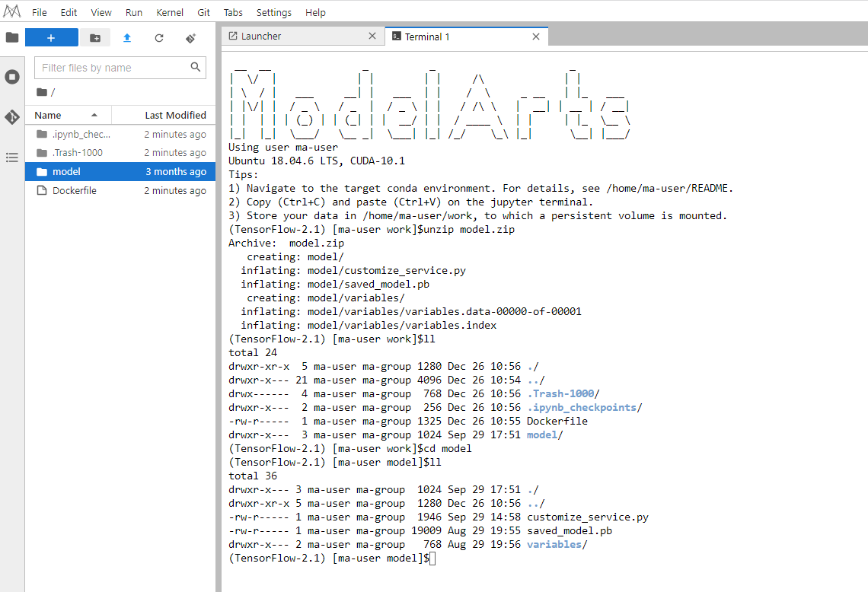
Task: Open the Git menu
Action: click(204, 12)
